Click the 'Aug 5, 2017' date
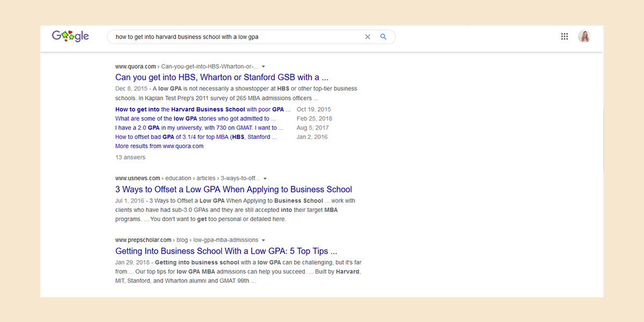The image size is (644, 322). [313, 128]
